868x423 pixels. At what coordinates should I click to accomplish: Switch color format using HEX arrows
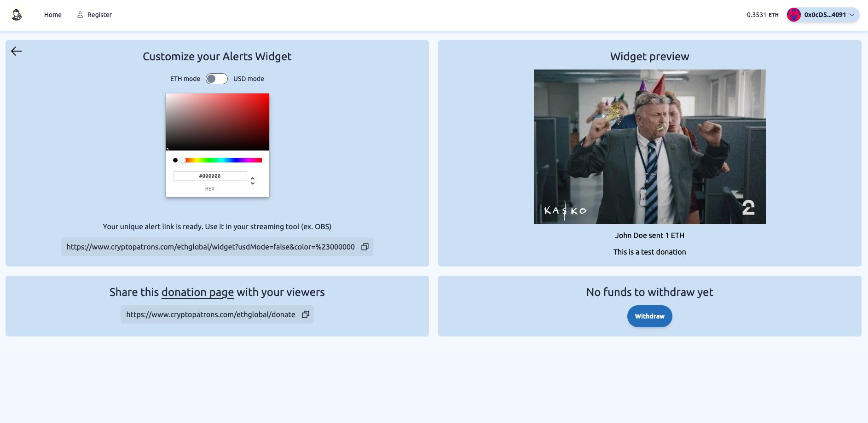click(x=253, y=181)
